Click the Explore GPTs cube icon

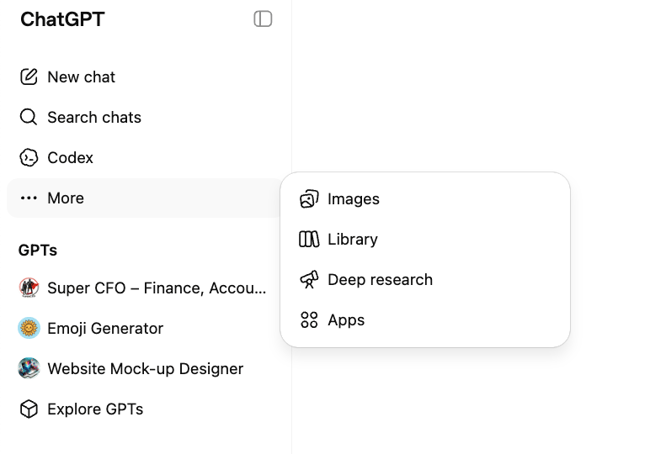click(x=29, y=409)
